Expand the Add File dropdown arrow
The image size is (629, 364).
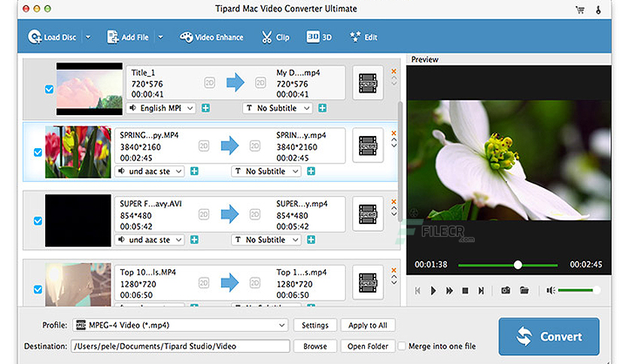160,38
